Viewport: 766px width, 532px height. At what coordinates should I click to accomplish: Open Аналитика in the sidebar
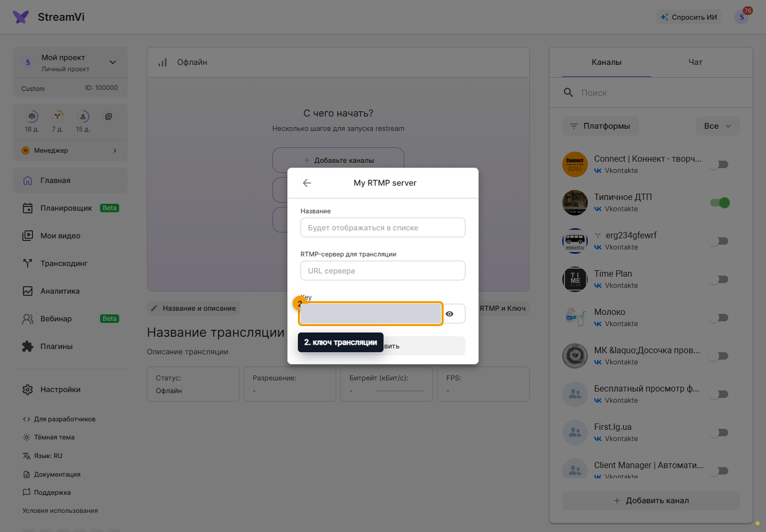point(70,291)
